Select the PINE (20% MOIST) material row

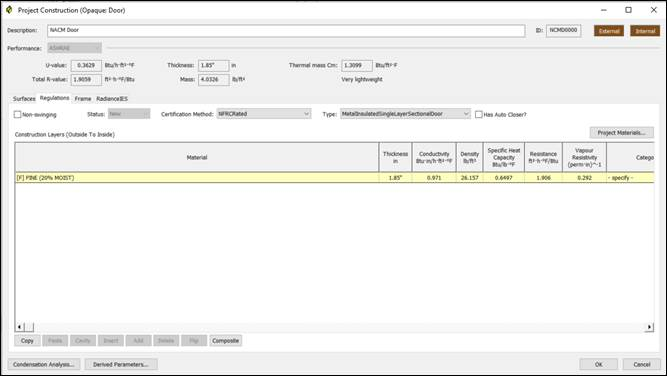[x=334, y=178]
